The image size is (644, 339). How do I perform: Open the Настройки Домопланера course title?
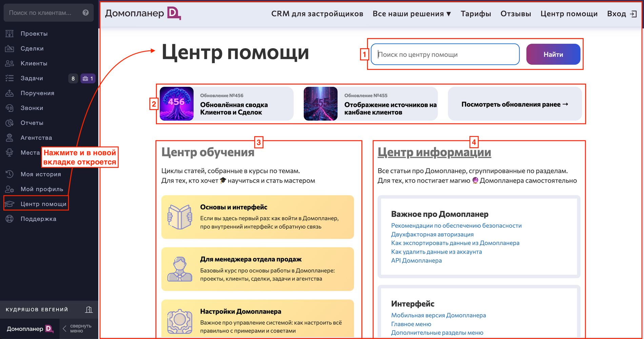(241, 312)
